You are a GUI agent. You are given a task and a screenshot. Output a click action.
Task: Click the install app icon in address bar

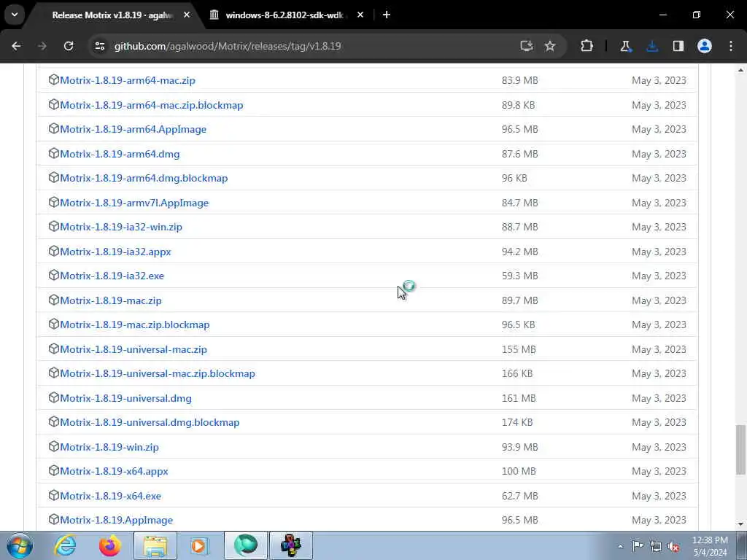526,46
